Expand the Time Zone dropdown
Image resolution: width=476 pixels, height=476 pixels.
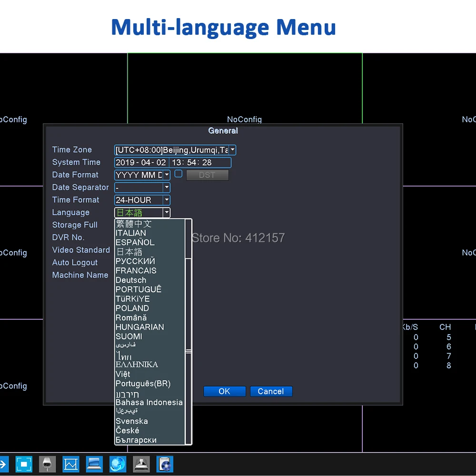pos(232,150)
